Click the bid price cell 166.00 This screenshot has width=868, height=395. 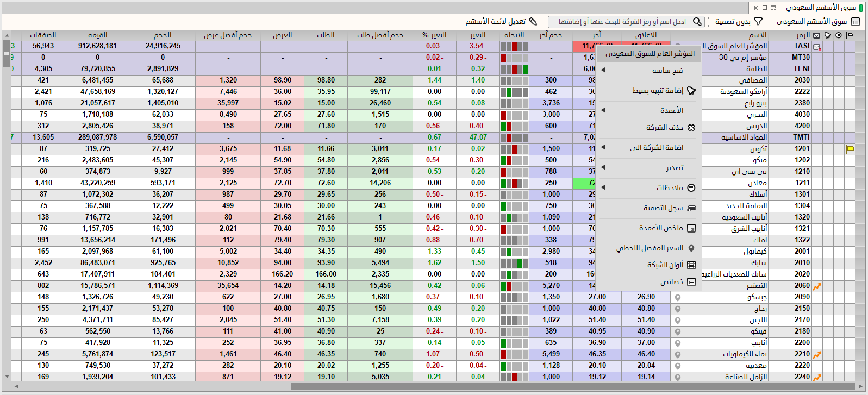pos(326,274)
